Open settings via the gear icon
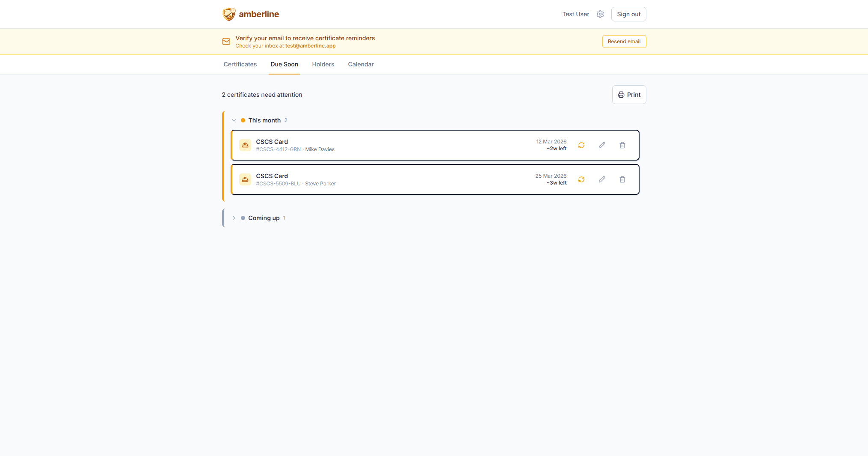The width and height of the screenshot is (868, 456). pos(600,14)
